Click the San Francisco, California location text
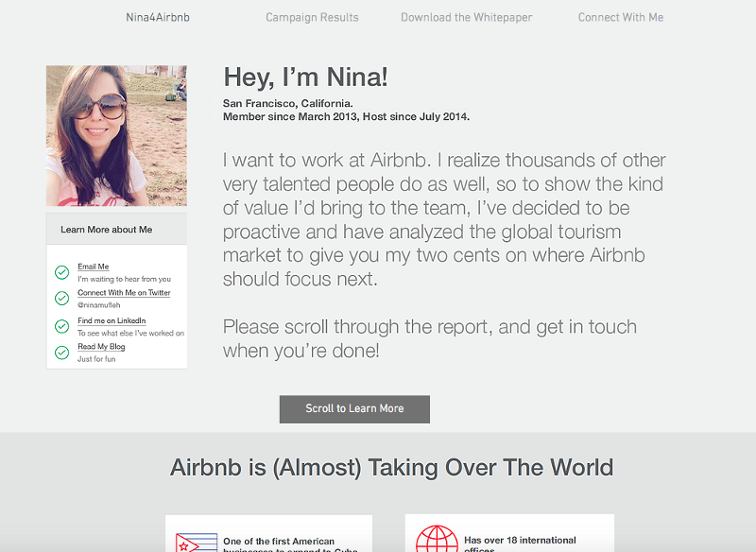The width and height of the screenshot is (756, 552). pyautogui.click(x=288, y=104)
